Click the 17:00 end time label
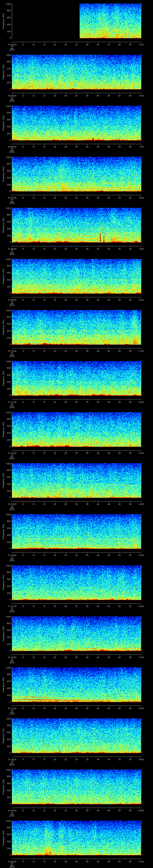 (x=141, y=657)
